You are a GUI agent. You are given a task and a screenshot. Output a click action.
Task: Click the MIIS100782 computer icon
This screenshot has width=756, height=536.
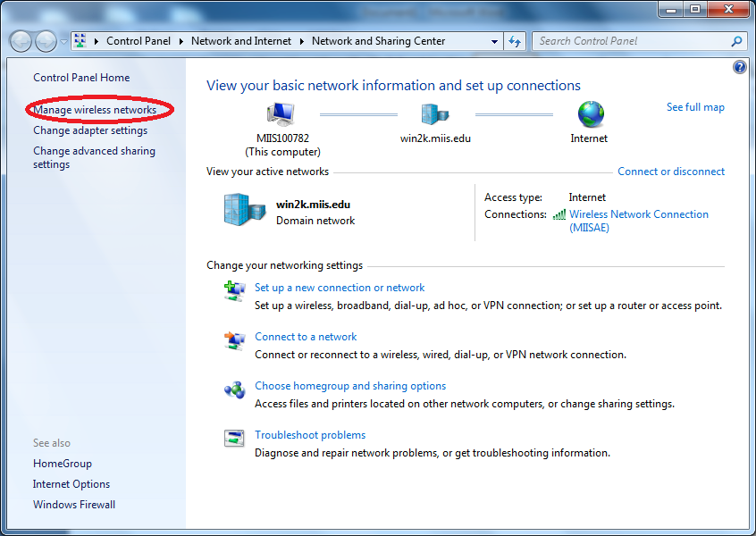280,113
